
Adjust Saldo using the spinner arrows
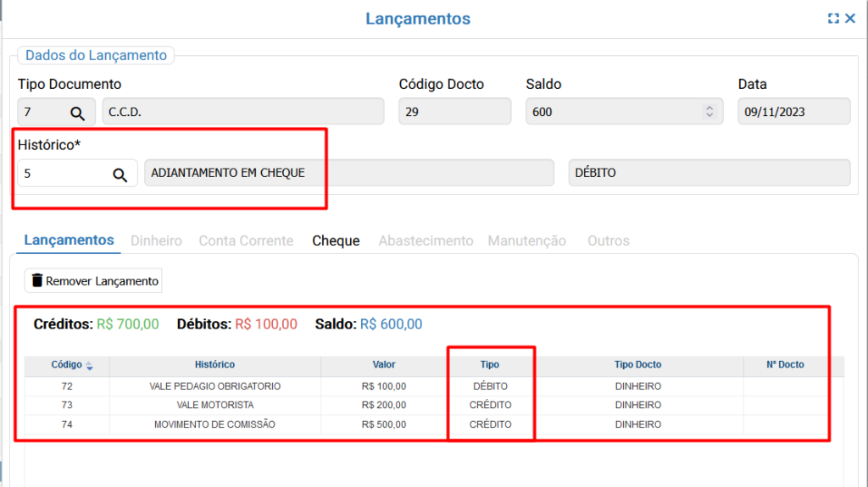pos(709,112)
